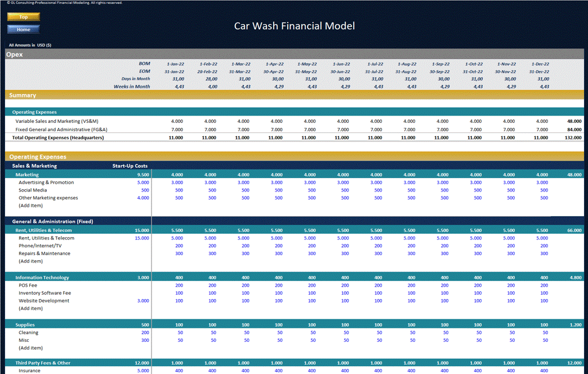Click the blue Home navigation button
The height and width of the screenshot is (374, 588).
(23, 29)
